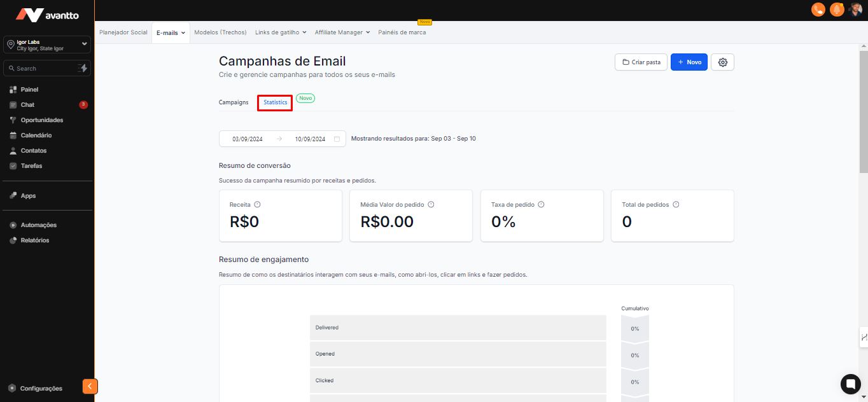
Task: Click the info icon beside Taxa de pedido
Action: tap(541, 205)
